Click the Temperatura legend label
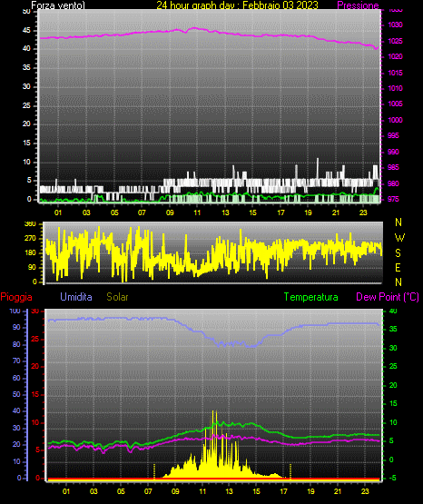 point(311,297)
